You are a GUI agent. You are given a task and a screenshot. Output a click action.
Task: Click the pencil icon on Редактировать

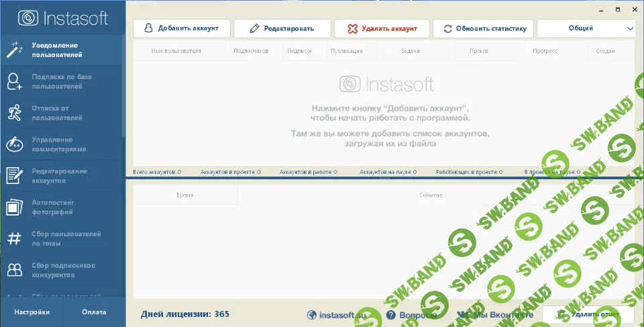click(254, 28)
